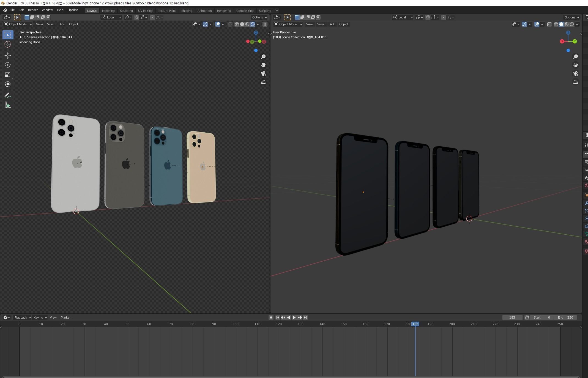Open Local orientation dropdown in right viewport
The height and width of the screenshot is (378, 588).
pos(403,17)
